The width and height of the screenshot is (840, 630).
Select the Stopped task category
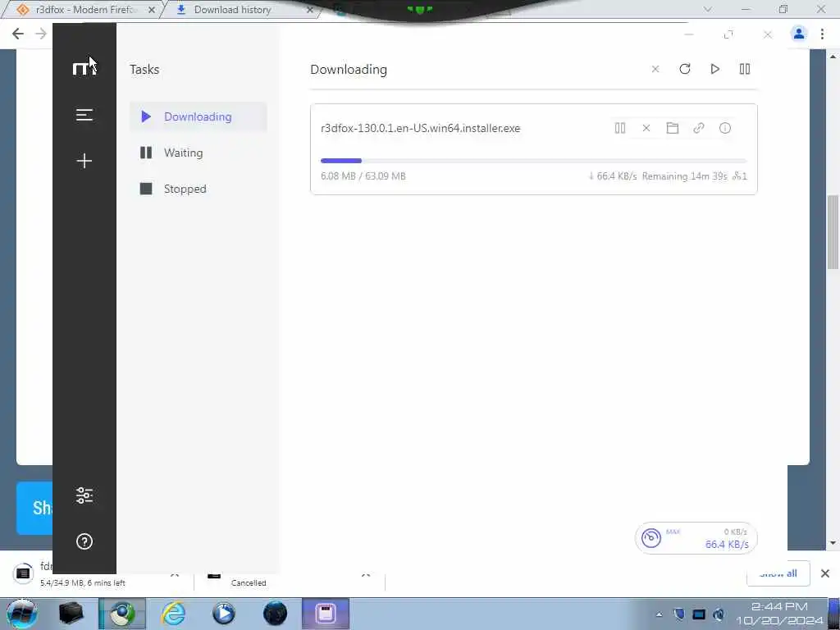click(x=199, y=189)
